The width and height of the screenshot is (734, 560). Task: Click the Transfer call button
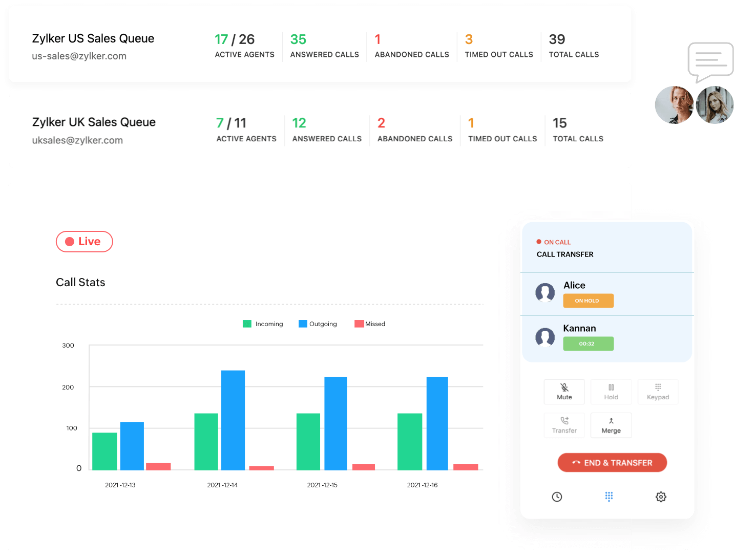564,425
